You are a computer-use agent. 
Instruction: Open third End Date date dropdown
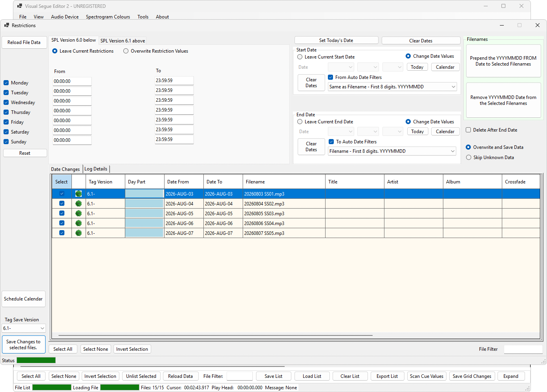click(x=393, y=132)
